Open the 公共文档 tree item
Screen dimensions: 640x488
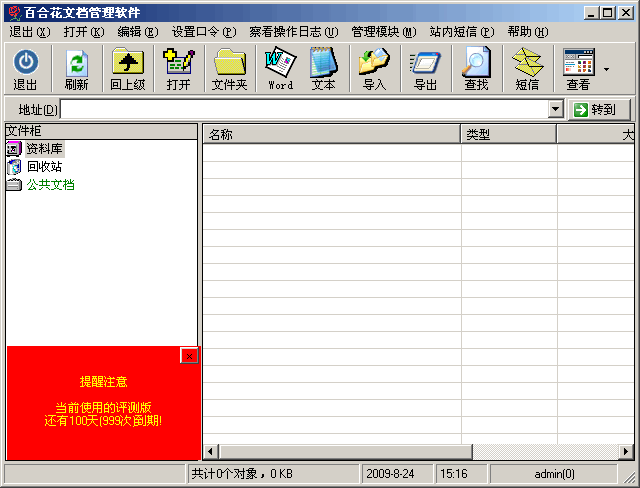50,184
